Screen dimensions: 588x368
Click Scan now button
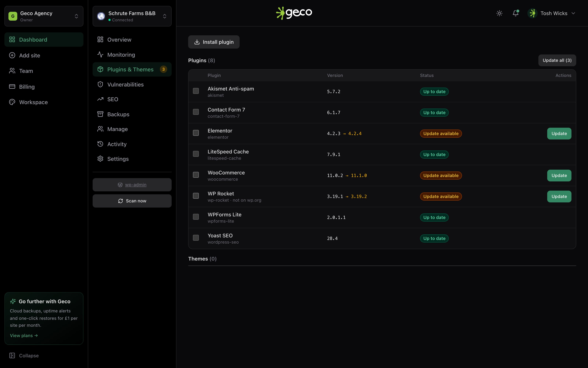[132, 201]
